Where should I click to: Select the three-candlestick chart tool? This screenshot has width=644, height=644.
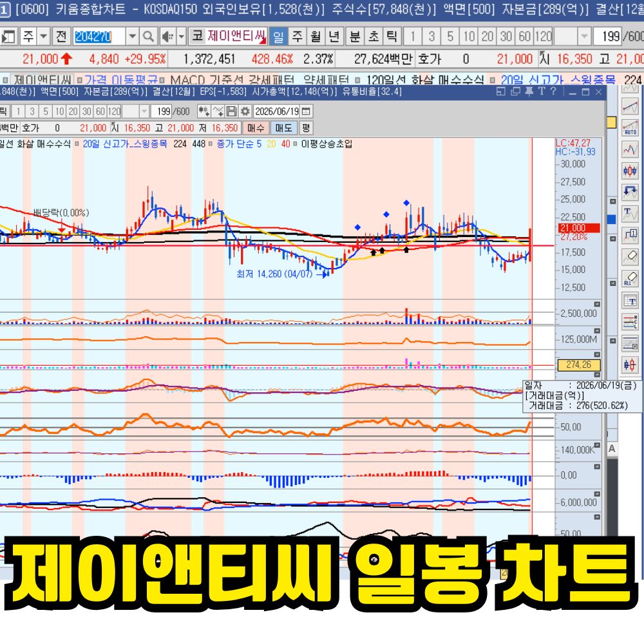(630, 171)
